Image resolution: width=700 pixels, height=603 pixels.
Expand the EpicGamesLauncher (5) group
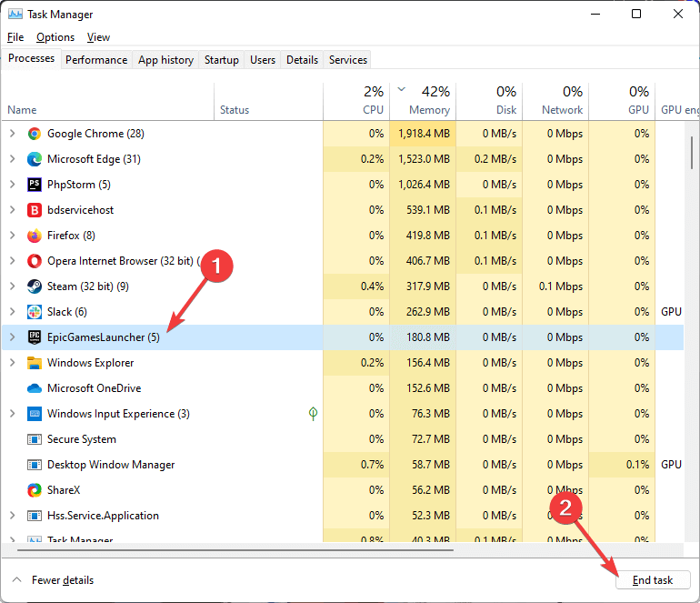(13, 337)
